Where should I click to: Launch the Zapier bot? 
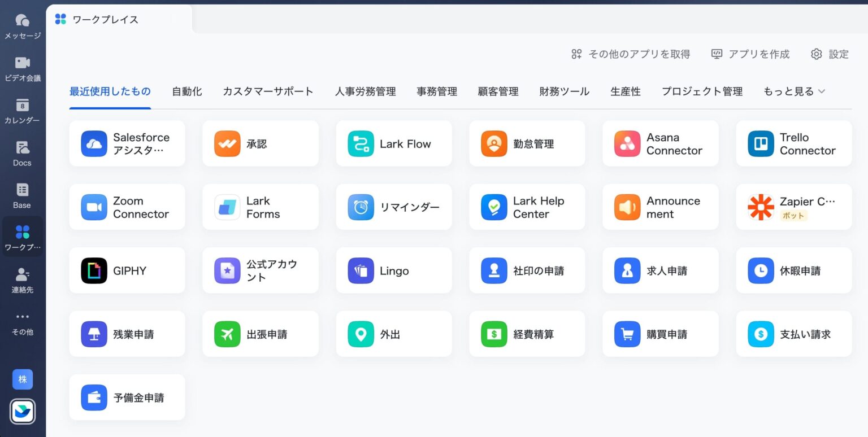(793, 207)
